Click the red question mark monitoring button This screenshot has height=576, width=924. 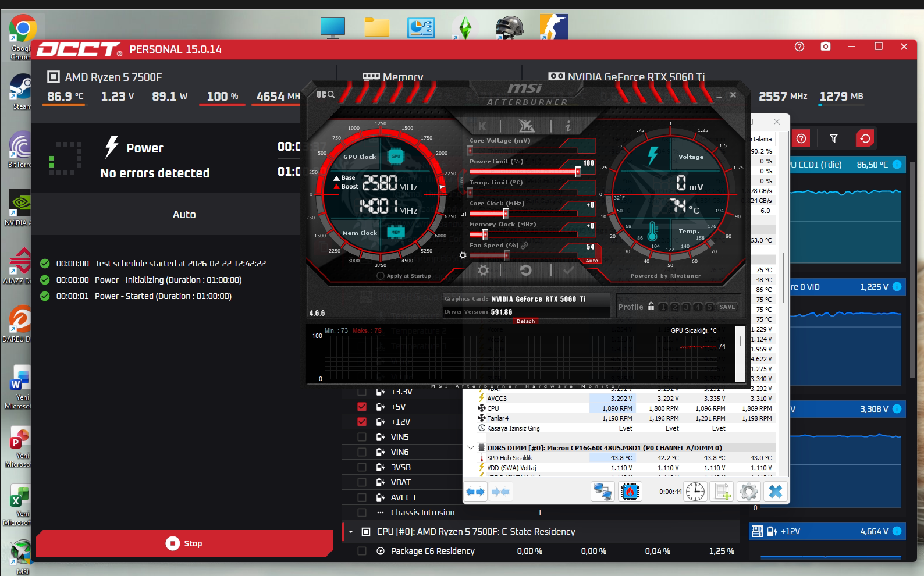point(801,138)
